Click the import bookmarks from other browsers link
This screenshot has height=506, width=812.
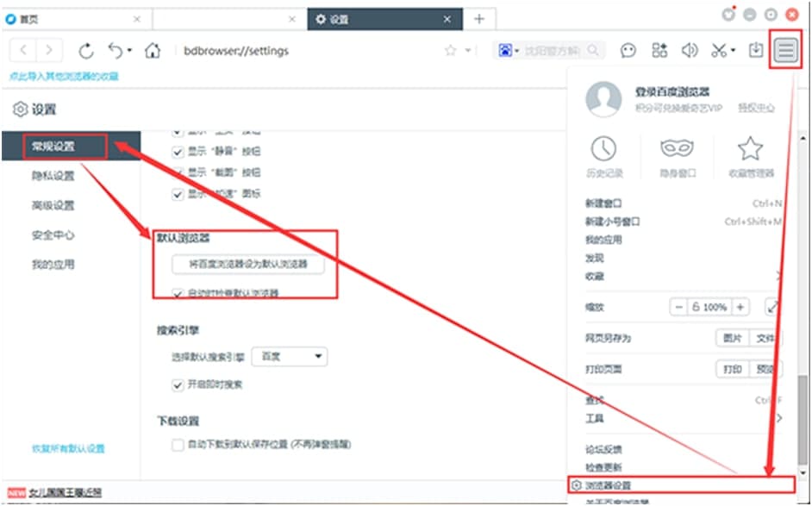(x=64, y=76)
